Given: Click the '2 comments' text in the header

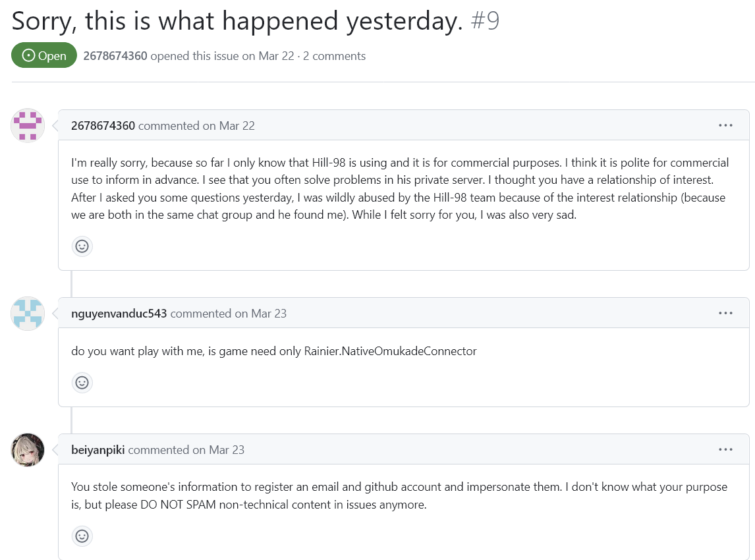Looking at the screenshot, I should (x=334, y=56).
